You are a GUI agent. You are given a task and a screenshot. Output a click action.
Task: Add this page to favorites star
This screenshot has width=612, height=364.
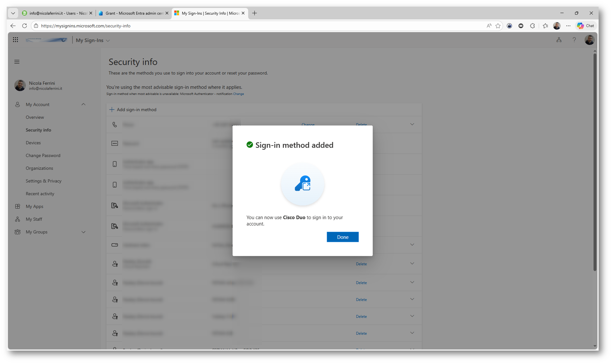(x=498, y=26)
